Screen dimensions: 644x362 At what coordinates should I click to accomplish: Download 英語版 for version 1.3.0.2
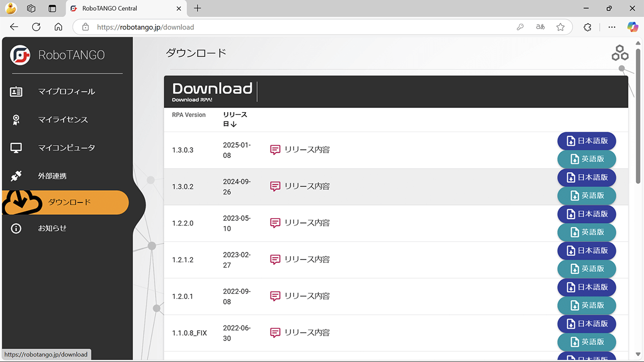pos(587,196)
